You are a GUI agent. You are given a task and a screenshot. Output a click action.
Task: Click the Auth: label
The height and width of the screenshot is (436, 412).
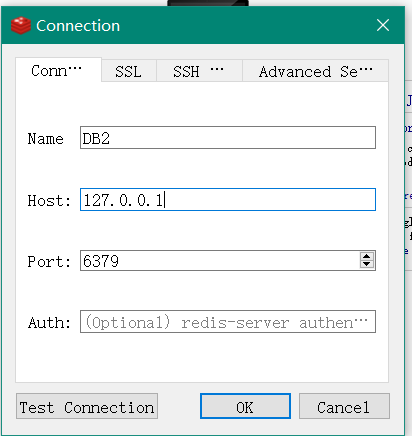pyautogui.click(x=49, y=323)
